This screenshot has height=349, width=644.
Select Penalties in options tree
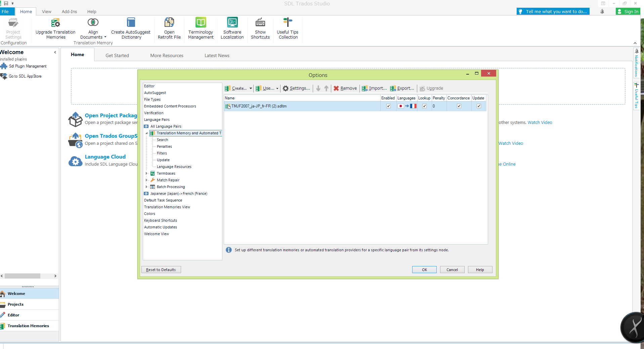(164, 146)
